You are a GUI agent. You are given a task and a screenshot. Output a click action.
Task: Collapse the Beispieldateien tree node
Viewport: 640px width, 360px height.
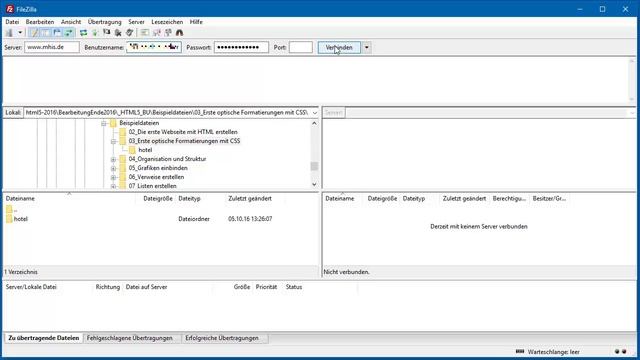[104, 123]
